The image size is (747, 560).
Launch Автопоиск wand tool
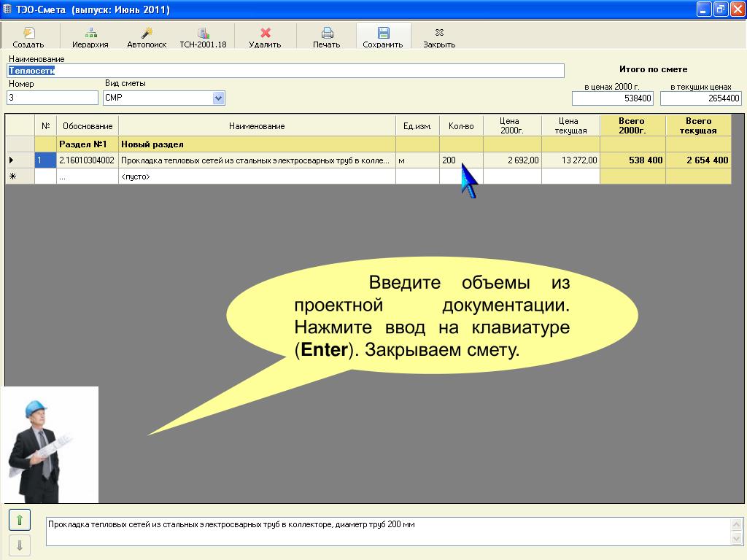pos(147,33)
